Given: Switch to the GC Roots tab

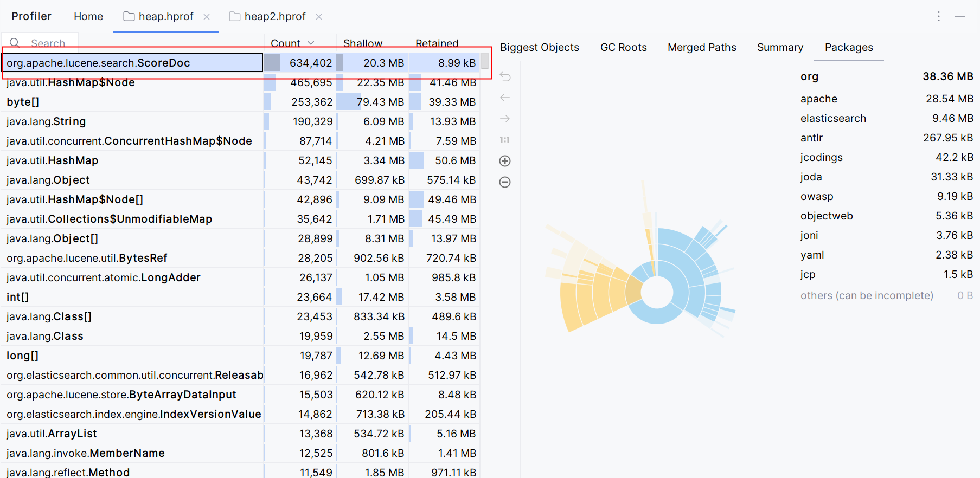Looking at the screenshot, I should (623, 48).
